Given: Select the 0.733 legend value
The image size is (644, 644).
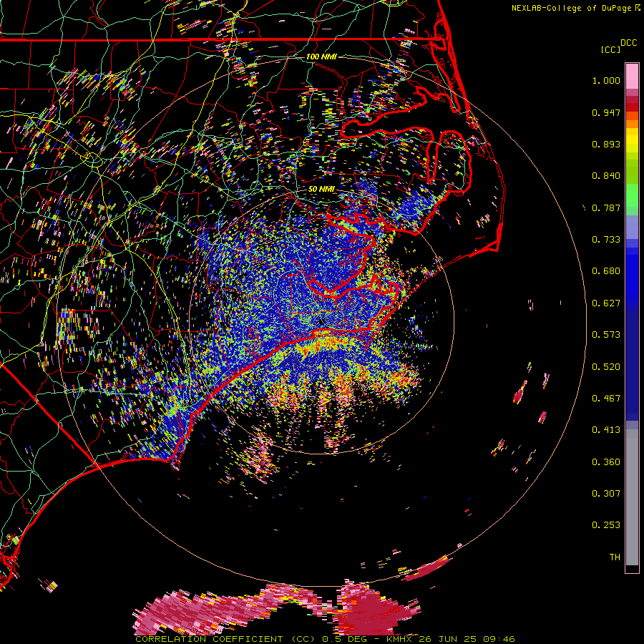Looking at the screenshot, I should 606,240.
